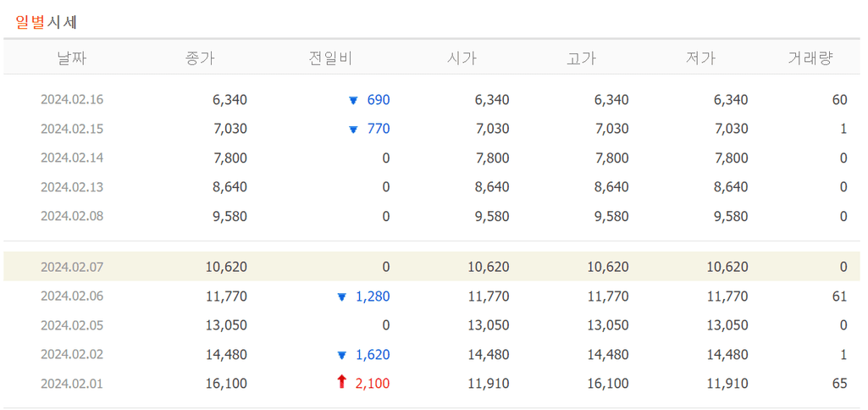Select the date 2024.02.02
This screenshot has height=410, width=868.
tap(72, 354)
